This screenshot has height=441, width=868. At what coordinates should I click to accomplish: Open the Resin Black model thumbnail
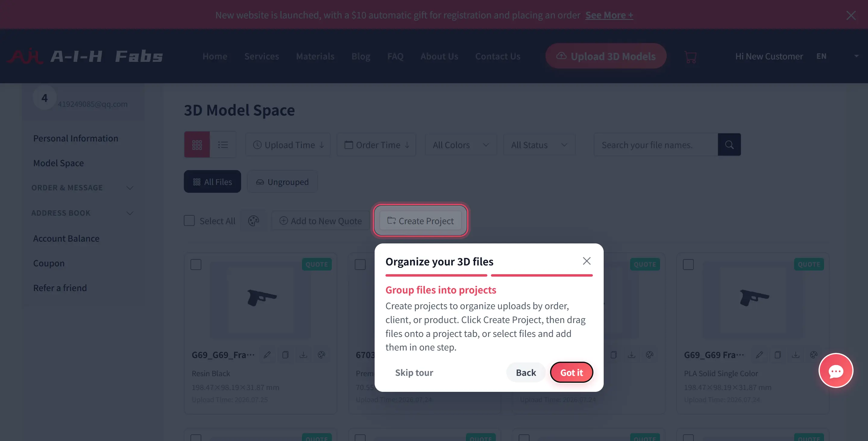[x=260, y=300]
